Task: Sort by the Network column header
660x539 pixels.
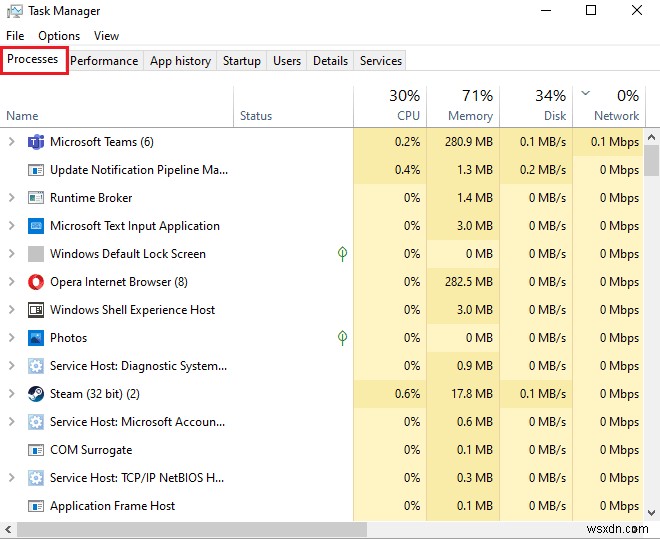Action: click(x=609, y=107)
